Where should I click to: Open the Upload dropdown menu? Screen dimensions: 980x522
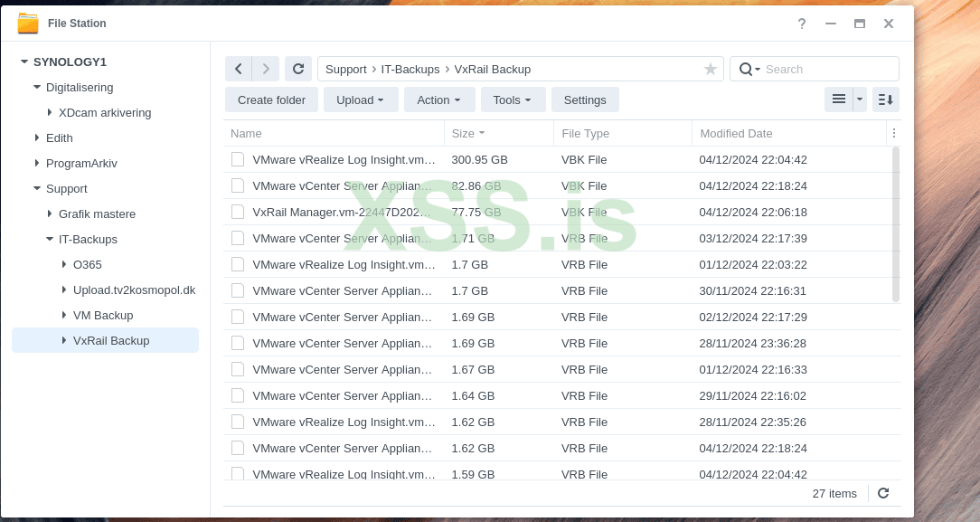(361, 100)
